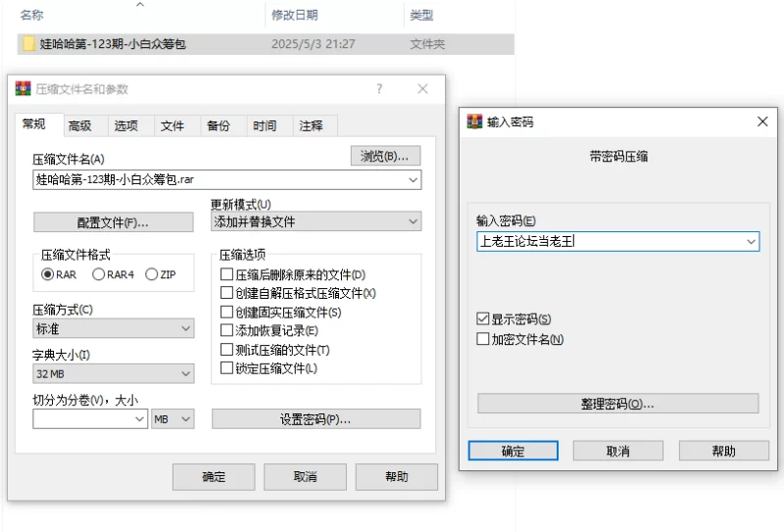The height and width of the screenshot is (532, 784).
Task: Select RAR4 archive format
Action: pos(98,274)
